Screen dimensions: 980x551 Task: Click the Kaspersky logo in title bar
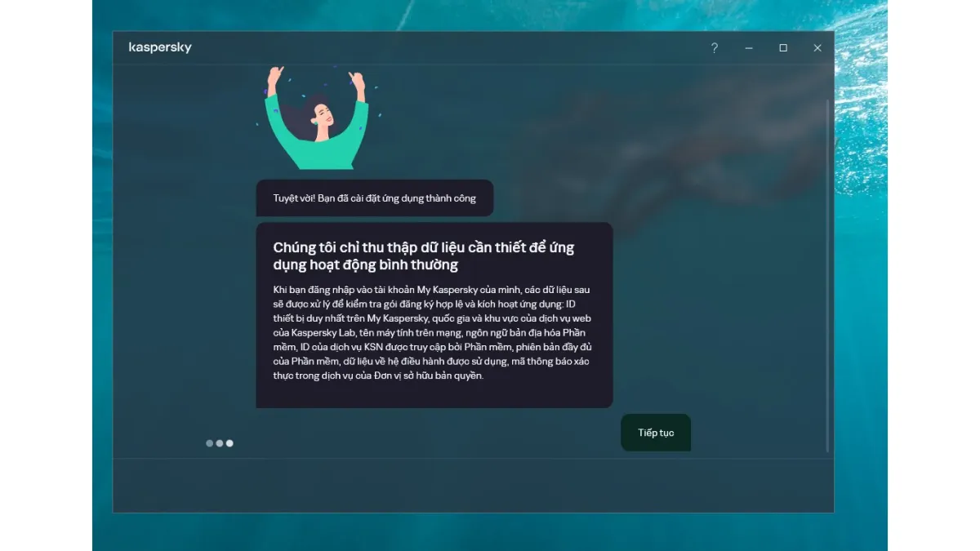click(160, 47)
